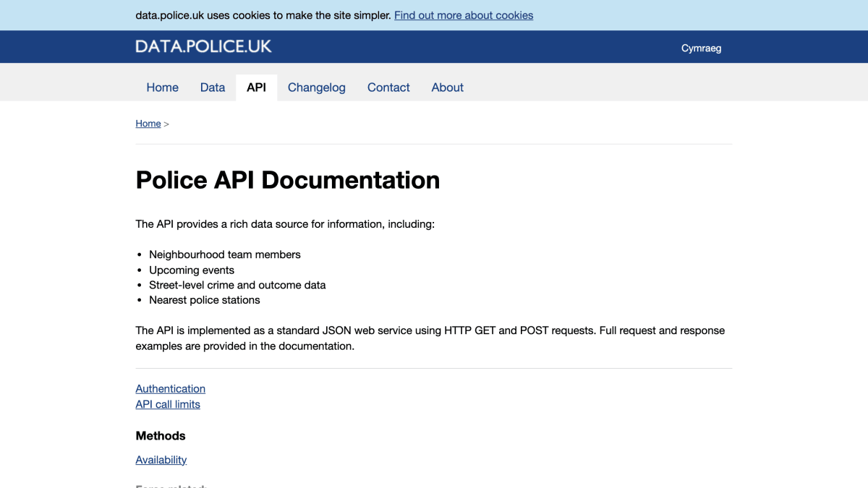Switch language to Cymraeg
Screen dimensions: 868x488
[701, 48]
